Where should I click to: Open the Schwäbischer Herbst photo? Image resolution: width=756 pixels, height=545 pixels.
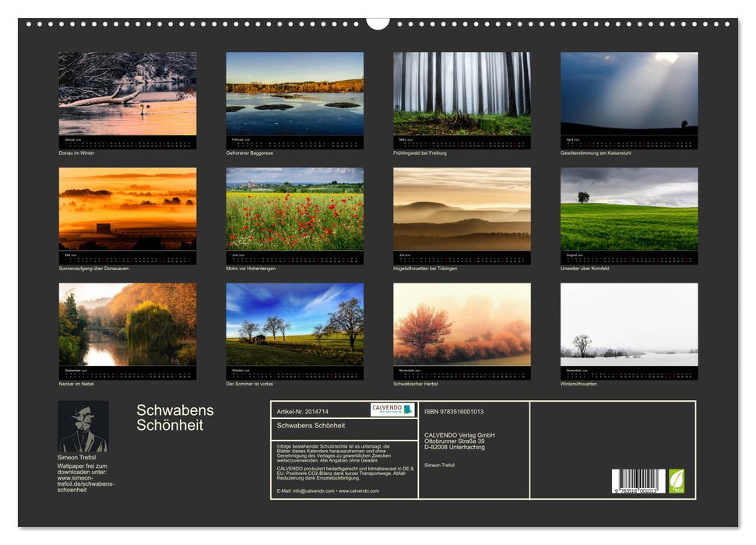tap(462, 325)
